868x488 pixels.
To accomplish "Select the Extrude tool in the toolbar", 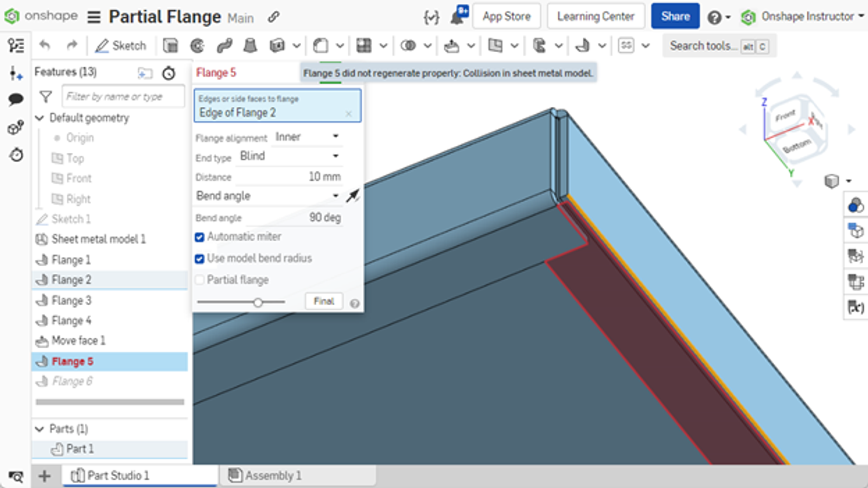I will 171,46.
